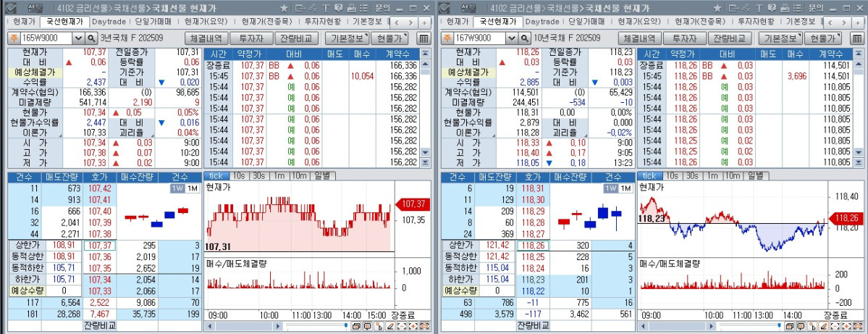Open 기본정보 dropdown button in right window
This screenshot has width=868, height=334.
point(780,38)
